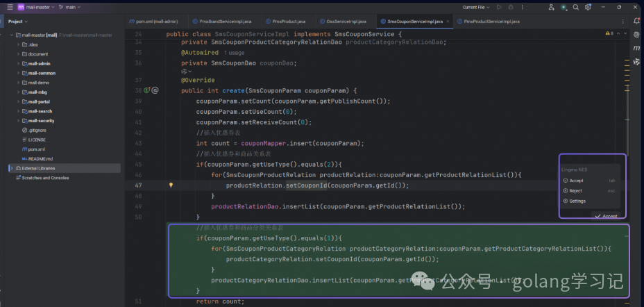Select the README.md file
This screenshot has height=307, width=644.
click(x=37, y=158)
